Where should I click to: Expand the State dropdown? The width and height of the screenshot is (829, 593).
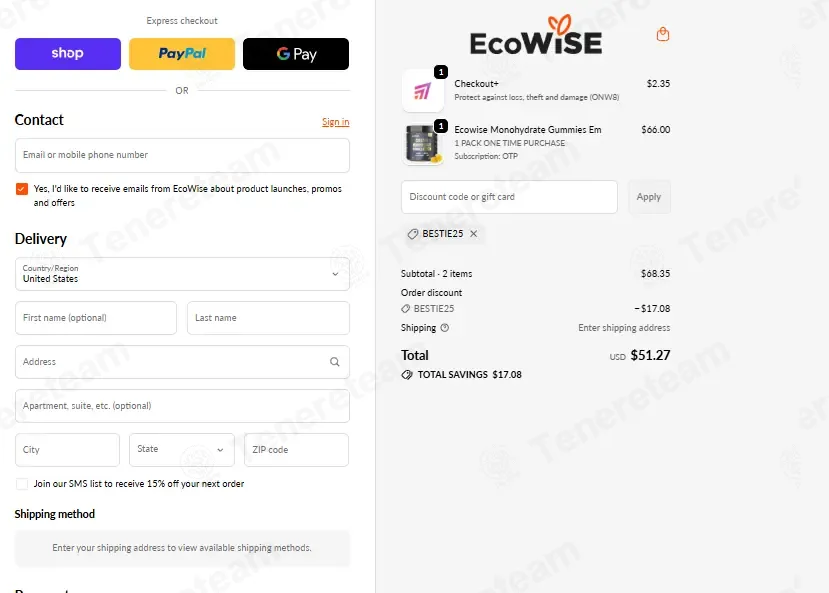(182, 450)
